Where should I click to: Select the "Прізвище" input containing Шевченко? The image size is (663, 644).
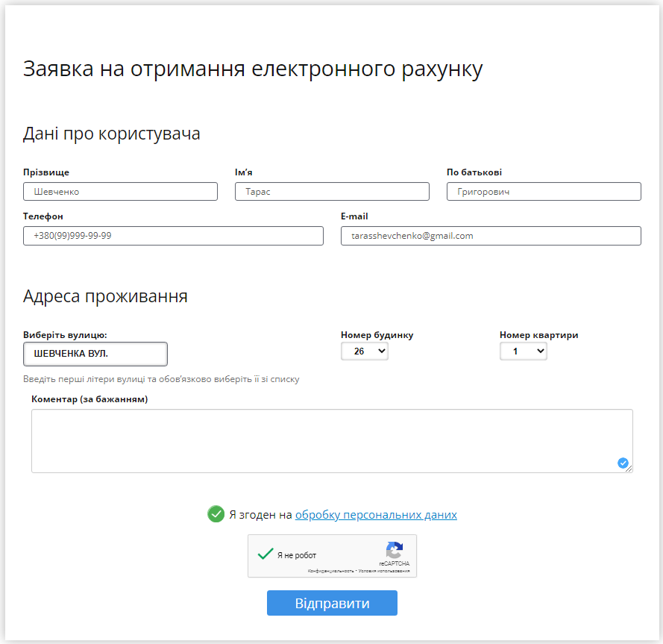pyautogui.click(x=120, y=191)
